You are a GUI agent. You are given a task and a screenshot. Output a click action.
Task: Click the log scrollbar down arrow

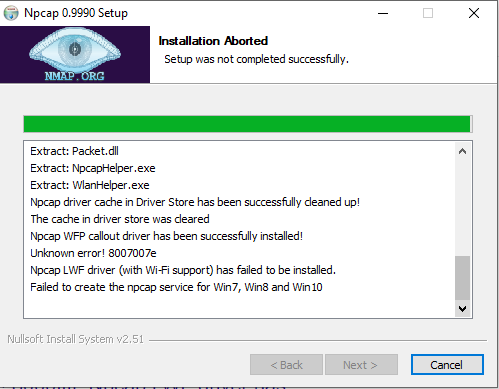(x=462, y=308)
